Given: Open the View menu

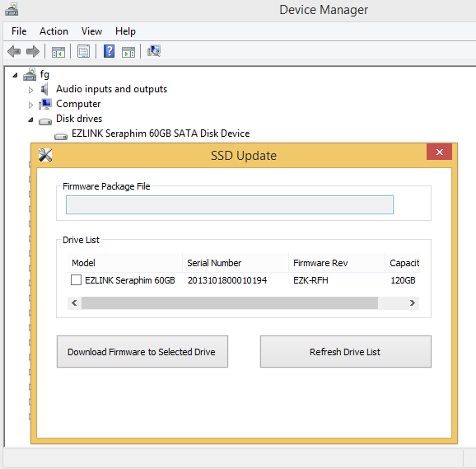Looking at the screenshot, I should [91, 31].
